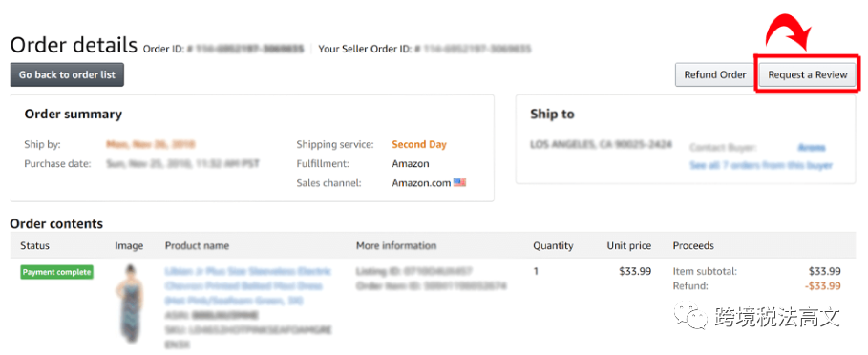Image resolution: width=868 pixels, height=355 pixels.
Task: Click the orange Second Day shipping service text
Action: (x=419, y=145)
